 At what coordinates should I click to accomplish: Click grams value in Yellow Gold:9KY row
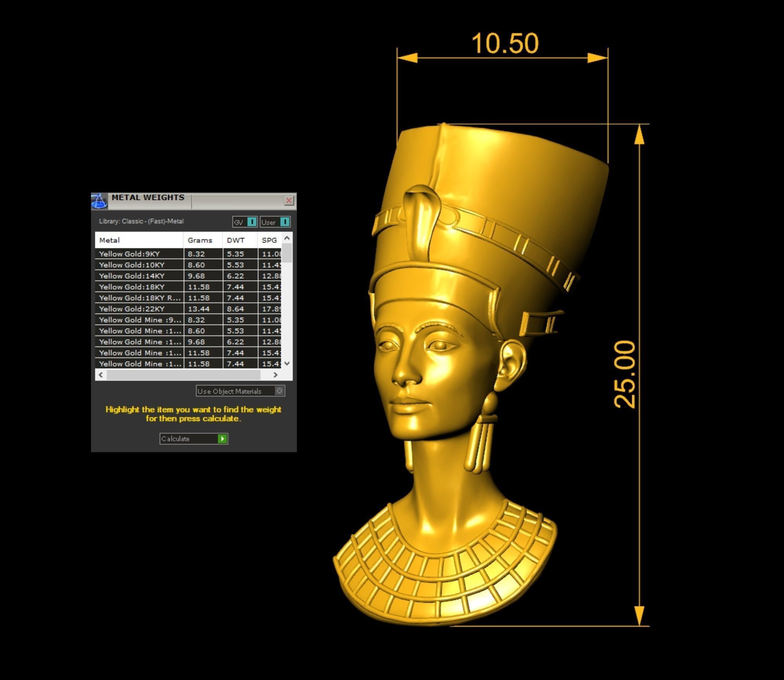pos(196,254)
